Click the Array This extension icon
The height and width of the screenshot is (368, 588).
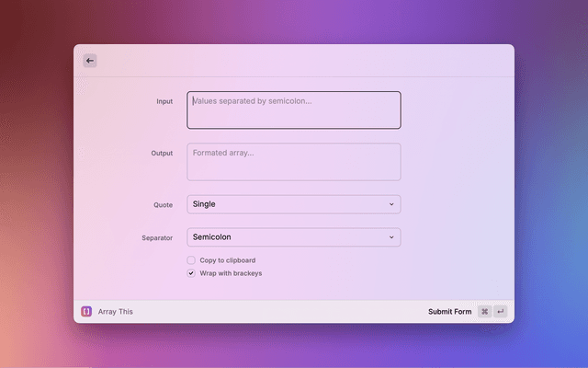tap(86, 312)
